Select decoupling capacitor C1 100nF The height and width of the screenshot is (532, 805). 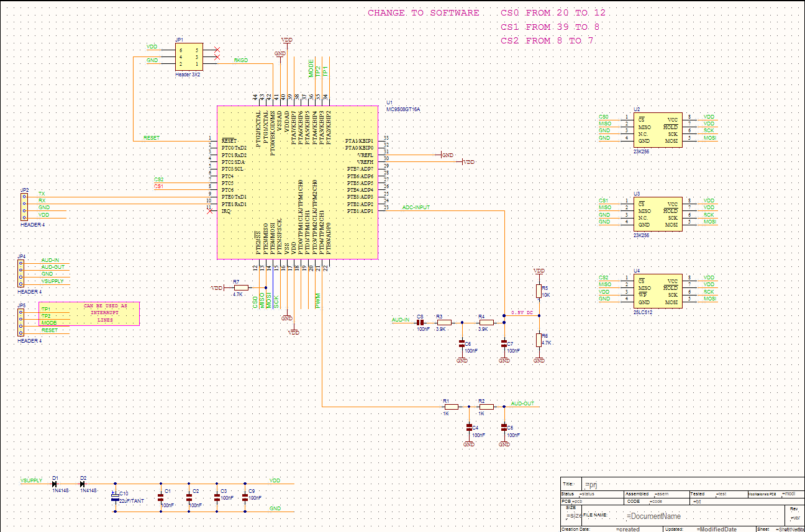160,497
